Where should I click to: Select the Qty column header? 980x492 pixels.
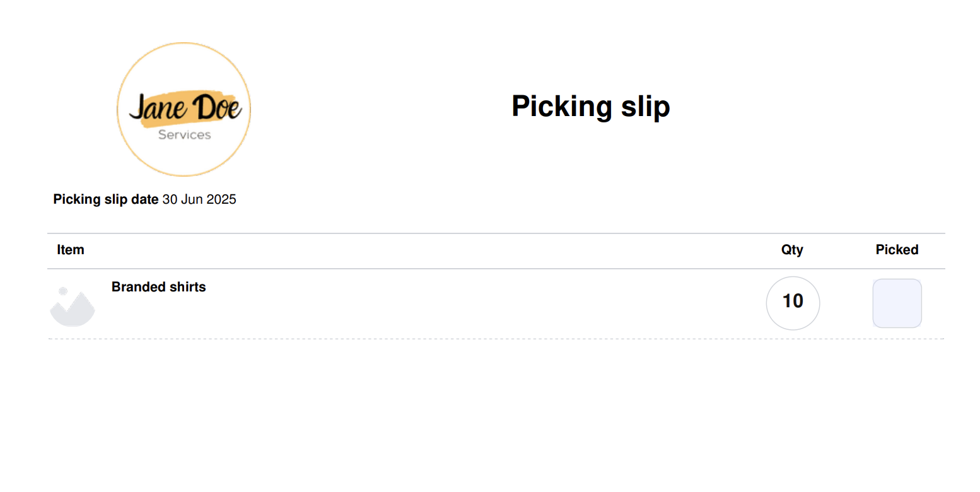(792, 250)
